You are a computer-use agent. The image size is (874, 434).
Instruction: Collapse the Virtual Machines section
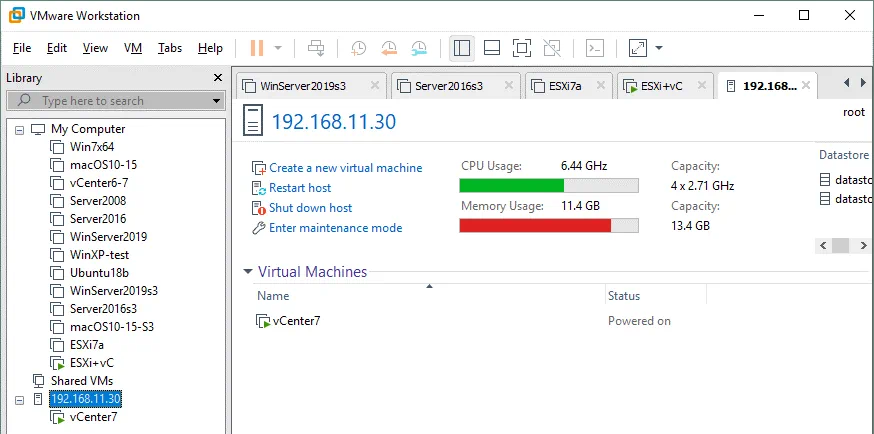[248, 272]
